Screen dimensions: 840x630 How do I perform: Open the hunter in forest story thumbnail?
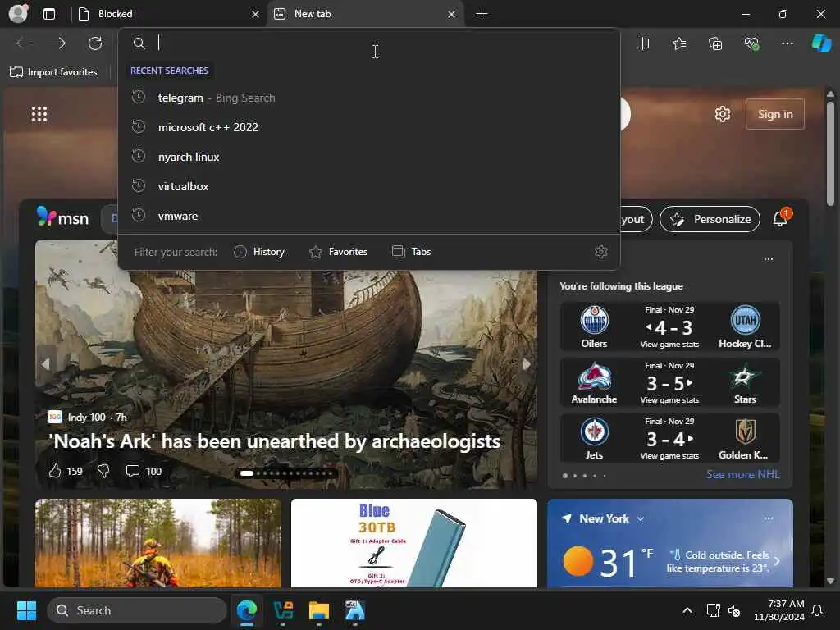coord(158,543)
